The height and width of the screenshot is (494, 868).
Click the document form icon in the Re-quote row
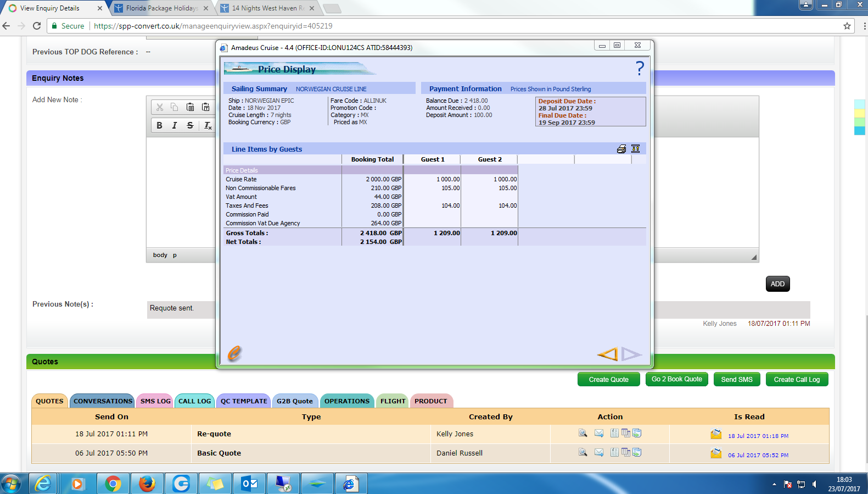pyautogui.click(x=614, y=433)
